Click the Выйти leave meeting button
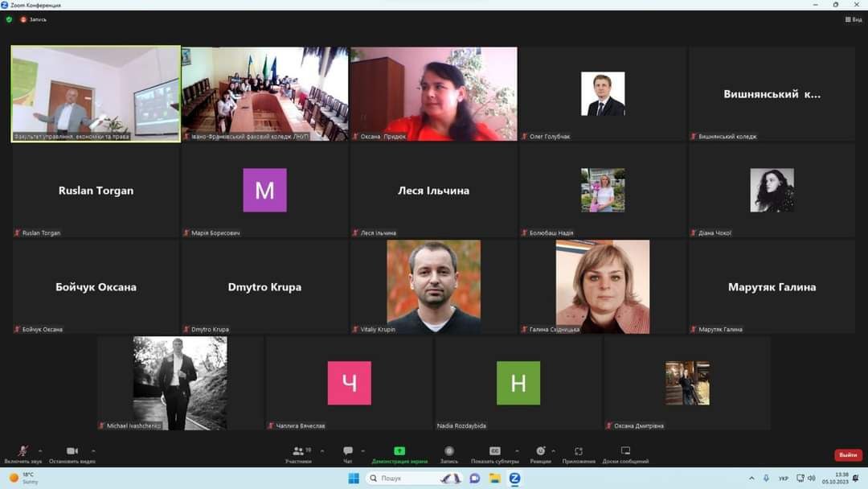 click(848, 455)
